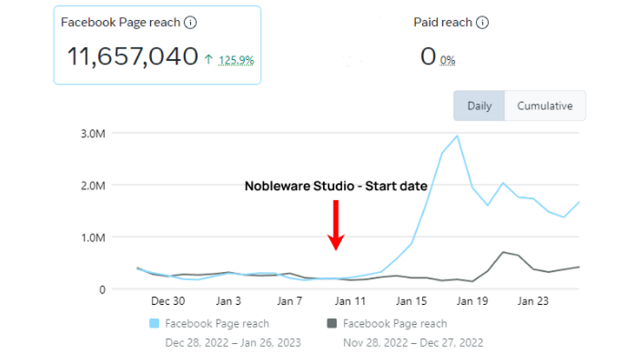
Task: Click the green up arrow beside 125.9%
Action: (x=209, y=60)
